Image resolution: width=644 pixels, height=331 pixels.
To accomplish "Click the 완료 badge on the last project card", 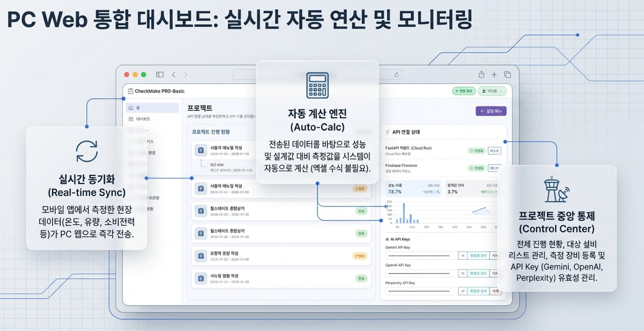I will coord(362,278).
